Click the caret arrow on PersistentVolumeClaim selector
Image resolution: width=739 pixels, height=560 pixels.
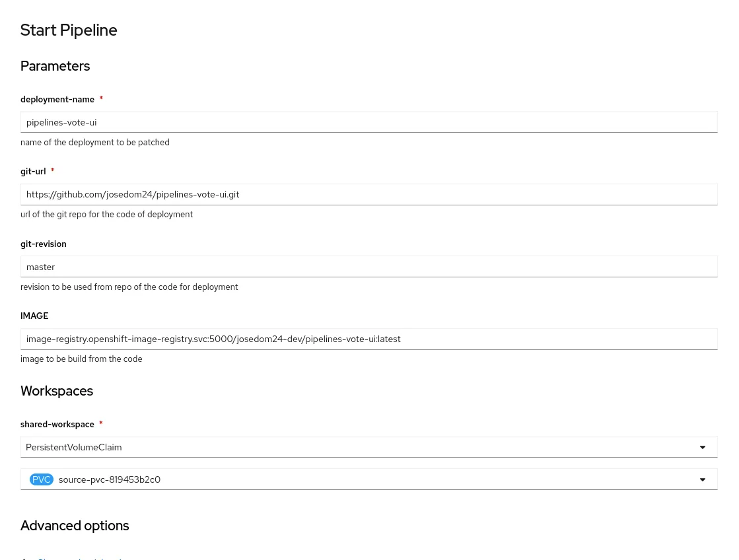(x=702, y=447)
